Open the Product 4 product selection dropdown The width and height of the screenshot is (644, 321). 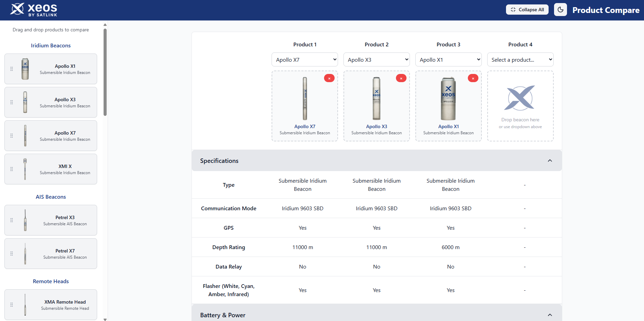[x=520, y=59]
